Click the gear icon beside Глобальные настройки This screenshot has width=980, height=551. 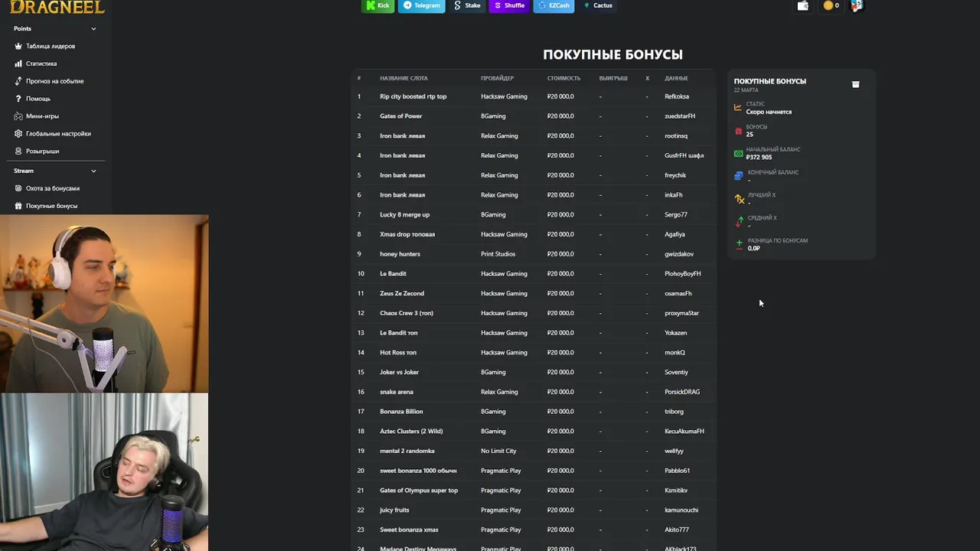coord(18,134)
